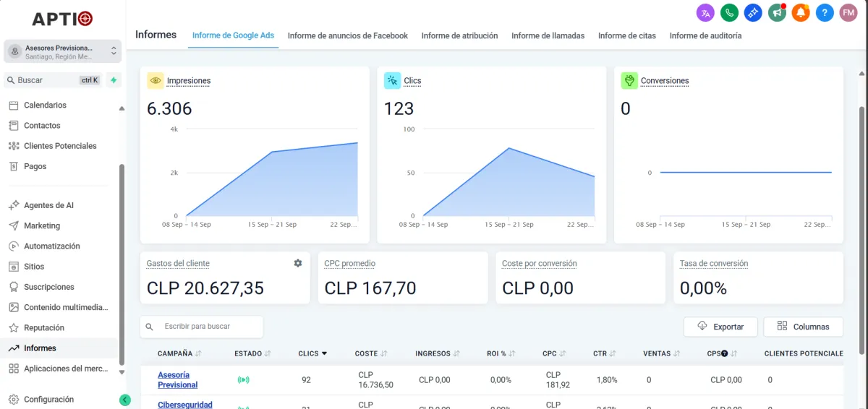Open the blue AI sparkle icon
Viewport: 868px width, 409px height.
(x=753, y=12)
